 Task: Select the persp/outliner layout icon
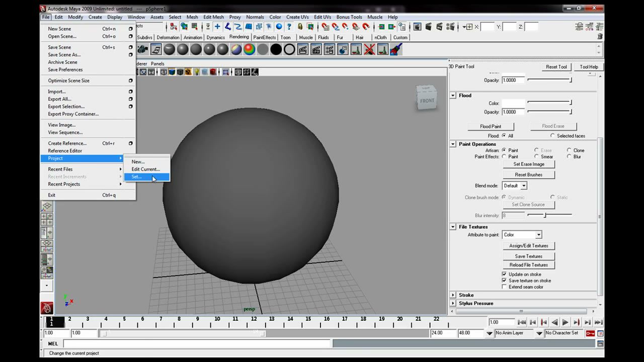tap(46, 232)
